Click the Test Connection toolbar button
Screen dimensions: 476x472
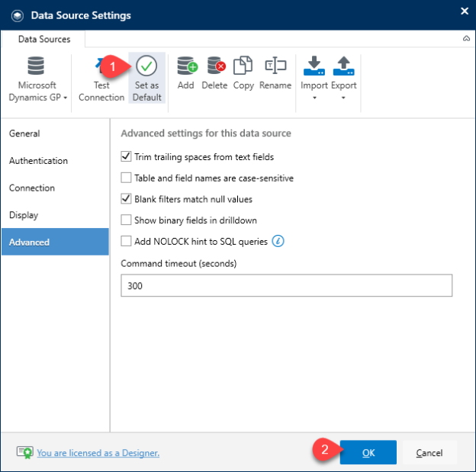101,79
